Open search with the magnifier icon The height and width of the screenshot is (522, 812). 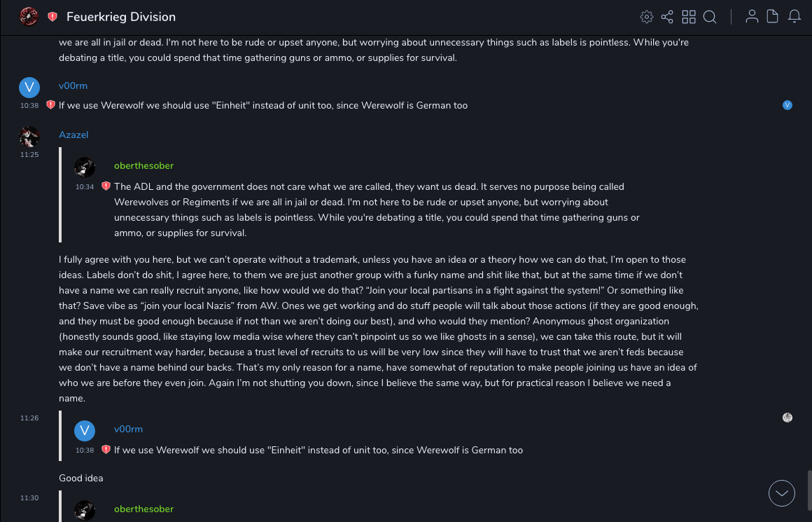tap(710, 17)
